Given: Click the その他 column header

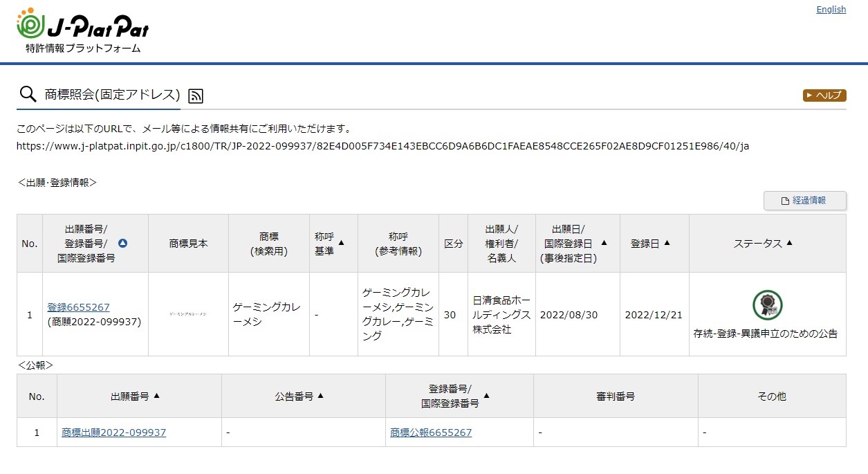Looking at the screenshot, I should 772,396.
